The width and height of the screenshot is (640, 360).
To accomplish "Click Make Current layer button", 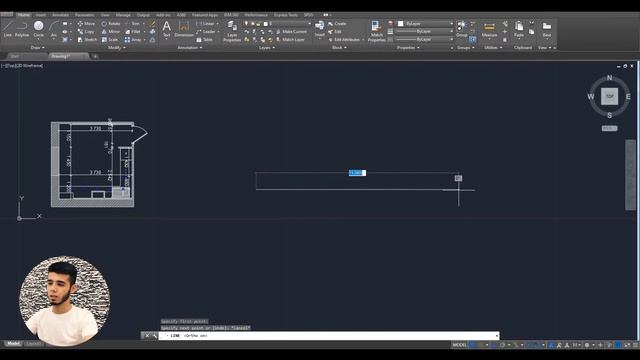I will pos(291,31).
